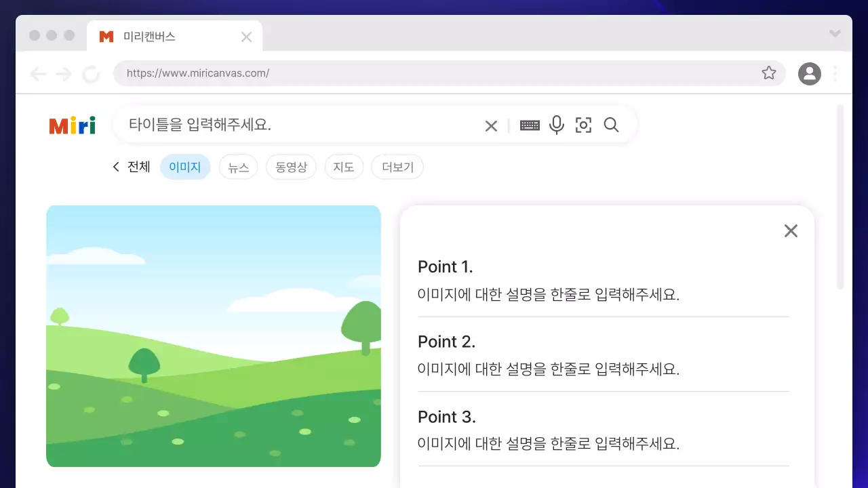Start voice search with the microphone icon
868x488 pixels.
(557, 125)
